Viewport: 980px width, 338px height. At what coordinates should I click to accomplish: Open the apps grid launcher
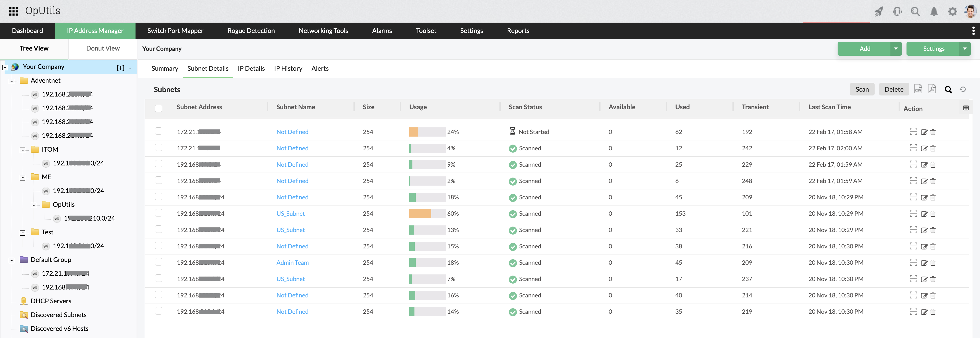point(14,11)
